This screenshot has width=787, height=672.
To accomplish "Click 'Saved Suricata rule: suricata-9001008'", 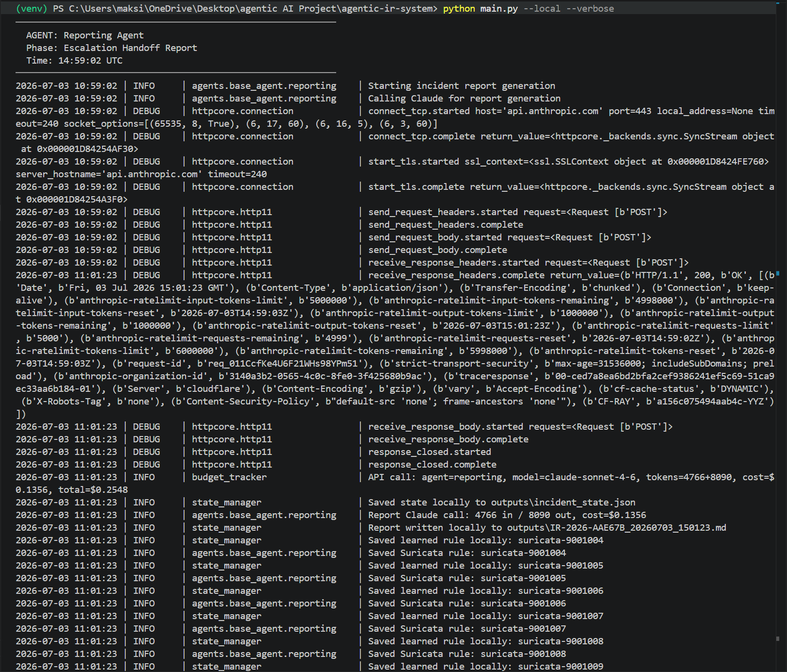I will tap(467, 654).
